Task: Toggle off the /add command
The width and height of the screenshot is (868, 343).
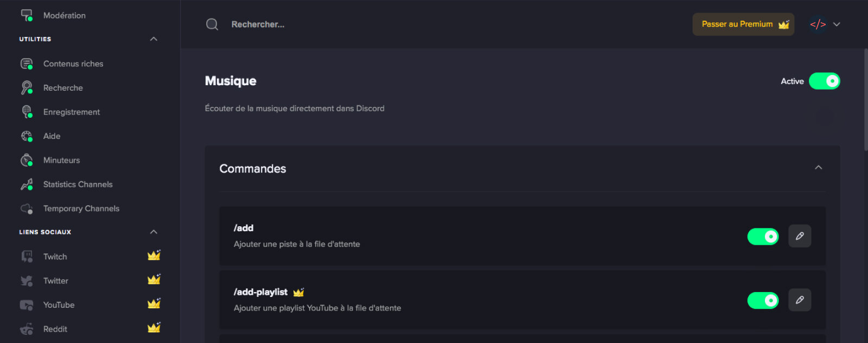Action: (763, 237)
